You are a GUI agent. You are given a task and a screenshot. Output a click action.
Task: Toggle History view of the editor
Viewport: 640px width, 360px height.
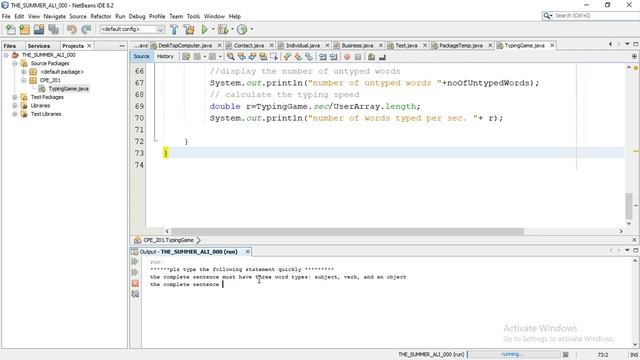click(165, 56)
